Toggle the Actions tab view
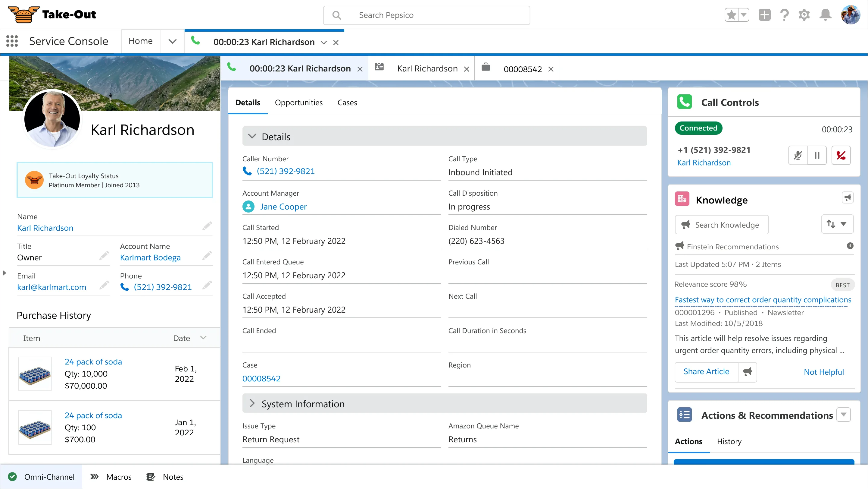The width and height of the screenshot is (868, 489). pyautogui.click(x=688, y=441)
